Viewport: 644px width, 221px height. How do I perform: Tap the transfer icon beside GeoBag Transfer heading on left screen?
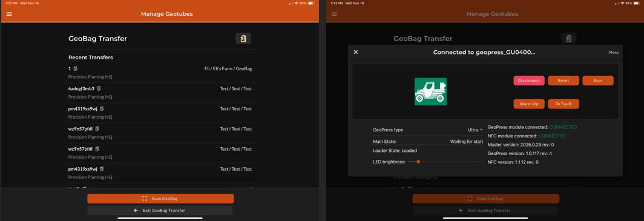243,39
